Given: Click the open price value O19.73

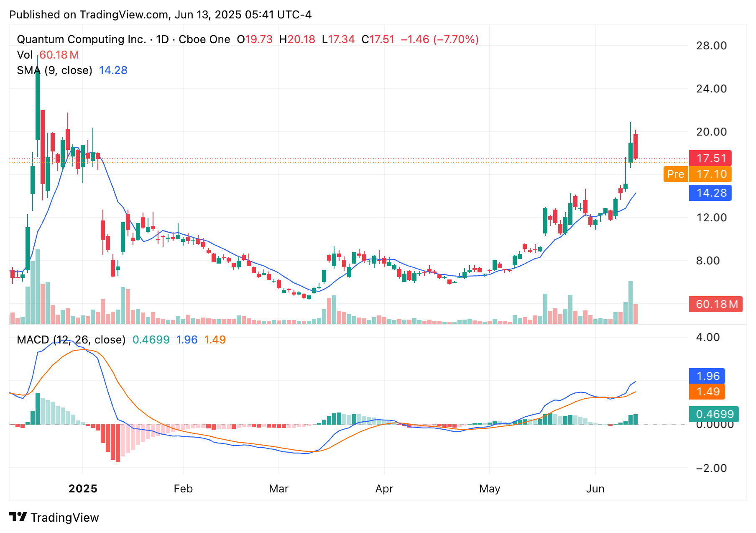Looking at the screenshot, I should 255,39.
